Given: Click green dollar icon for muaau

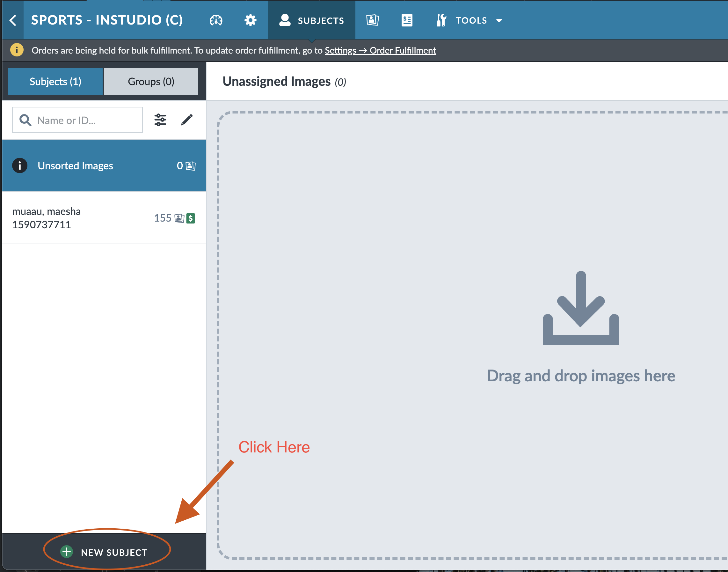Looking at the screenshot, I should pyautogui.click(x=191, y=218).
